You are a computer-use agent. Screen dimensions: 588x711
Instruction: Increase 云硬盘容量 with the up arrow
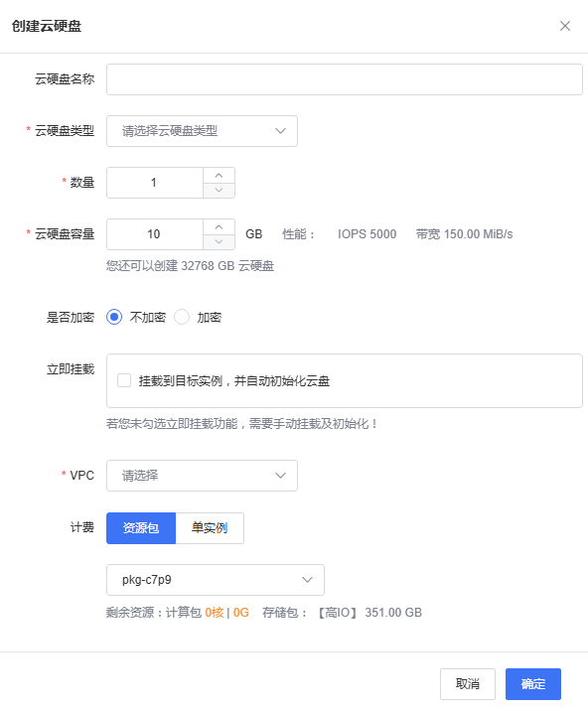pos(219,226)
